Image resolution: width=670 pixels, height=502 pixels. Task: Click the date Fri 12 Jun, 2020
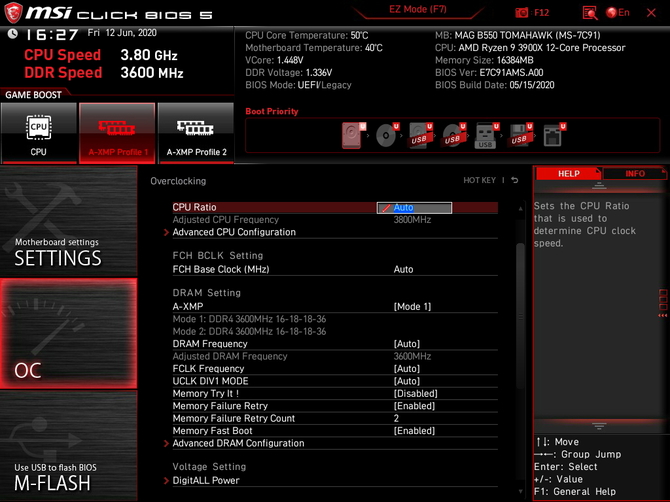[122, 33]
